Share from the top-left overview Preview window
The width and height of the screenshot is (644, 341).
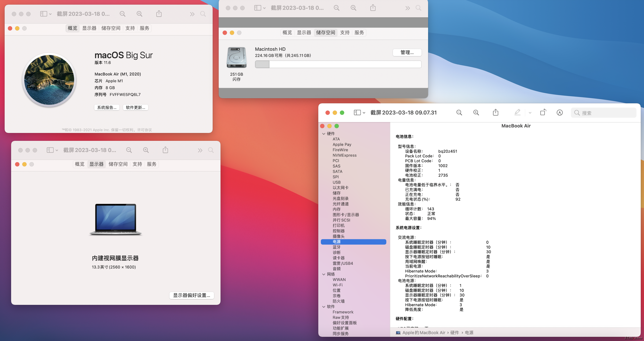(x=159, y=14)
